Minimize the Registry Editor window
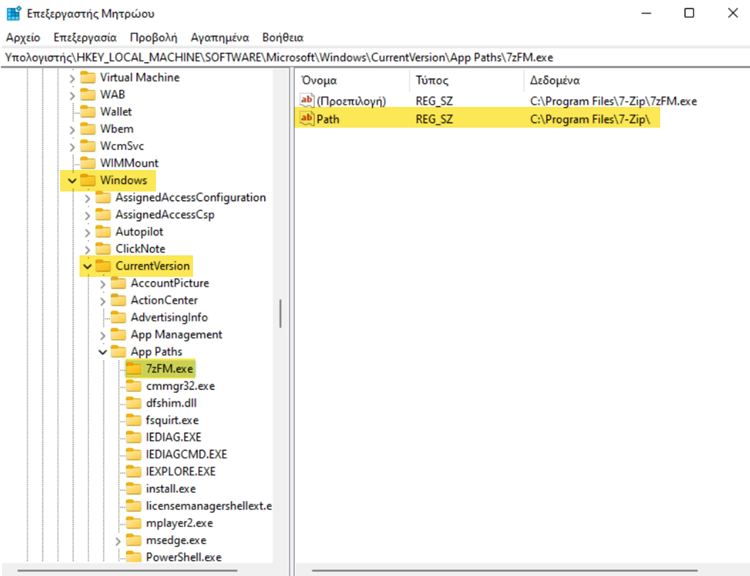Screen dimensions: 750x576 pos(646,13)
